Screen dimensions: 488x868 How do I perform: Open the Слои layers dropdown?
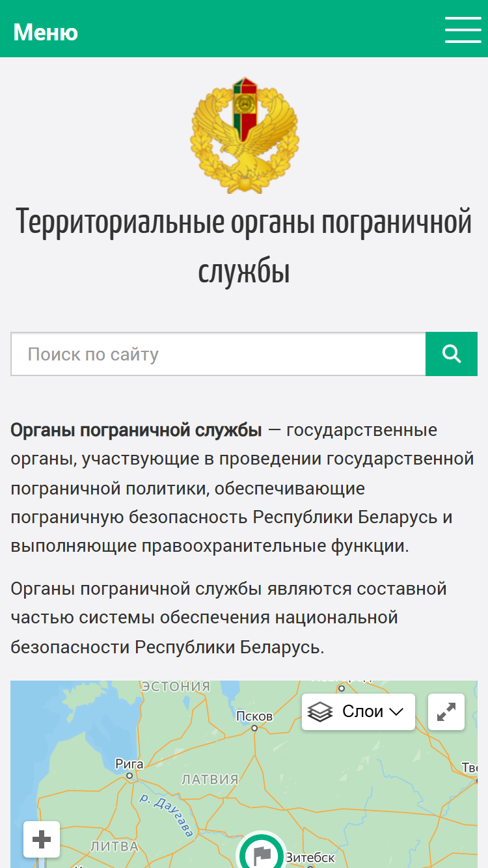tap(359, 712)
